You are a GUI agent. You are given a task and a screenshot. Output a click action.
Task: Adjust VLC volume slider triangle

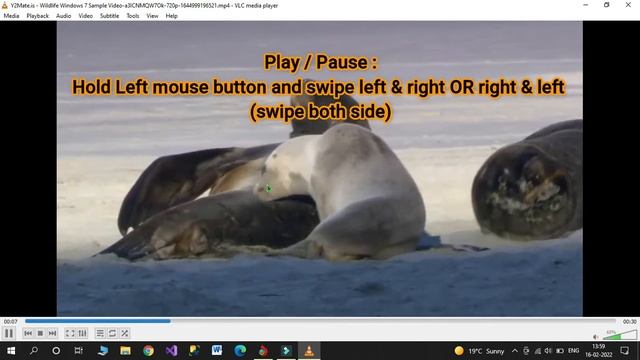[620, 335]
